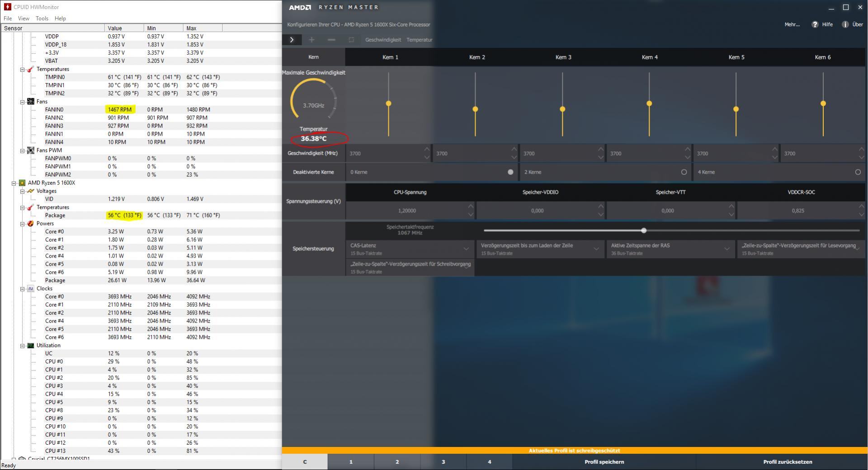Open the Tools menu in HWMonitor

pyautogui.click(x=42, y=19)
